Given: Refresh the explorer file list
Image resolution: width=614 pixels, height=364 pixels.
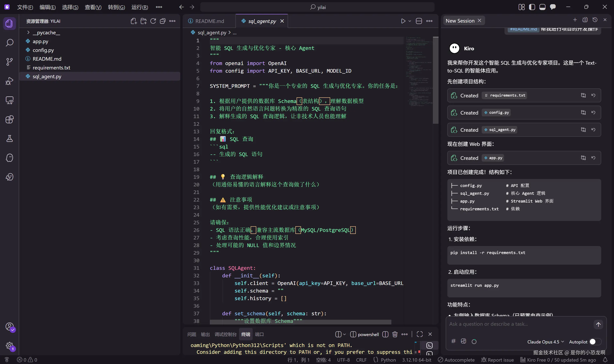Looking at the screenshot, I should [153, 21].
